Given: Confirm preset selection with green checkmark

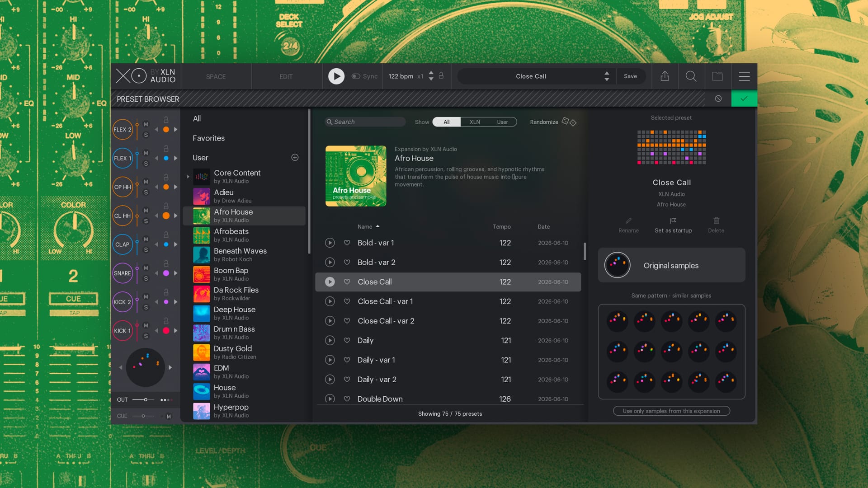Looking at the screenshot, I should pyautogui.click(x=744, y=99).
